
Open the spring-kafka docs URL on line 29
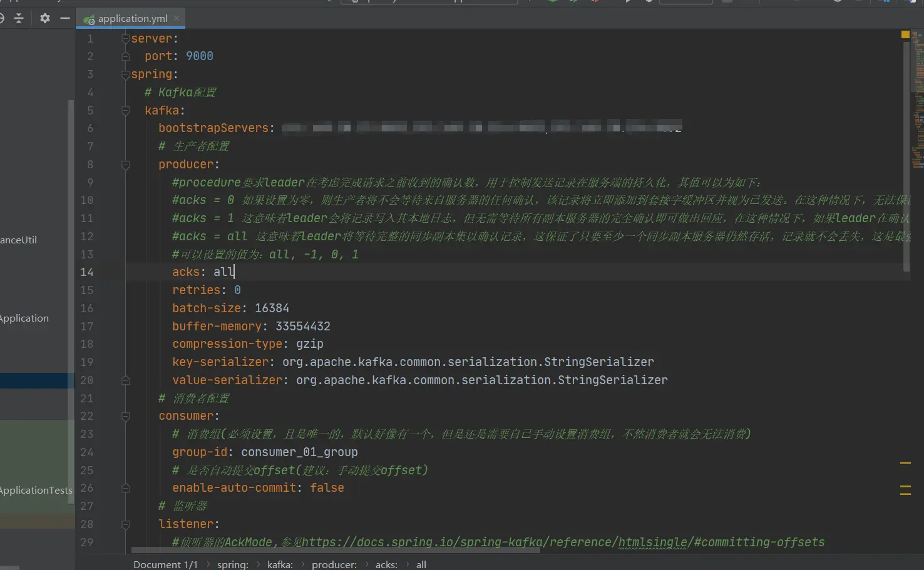[x=563, y=542]
